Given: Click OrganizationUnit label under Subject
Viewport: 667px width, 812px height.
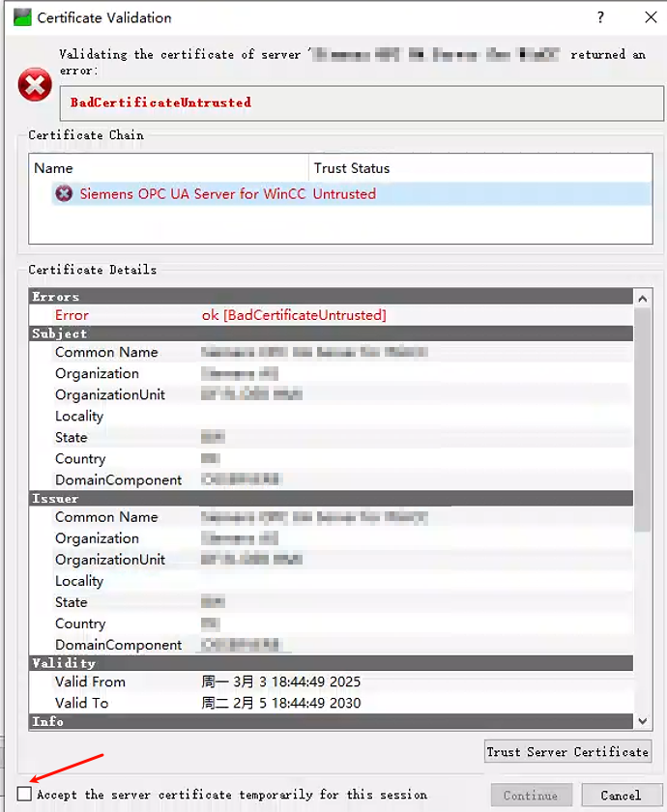Looking at the screenshot, I should click(x=110, y=394).
